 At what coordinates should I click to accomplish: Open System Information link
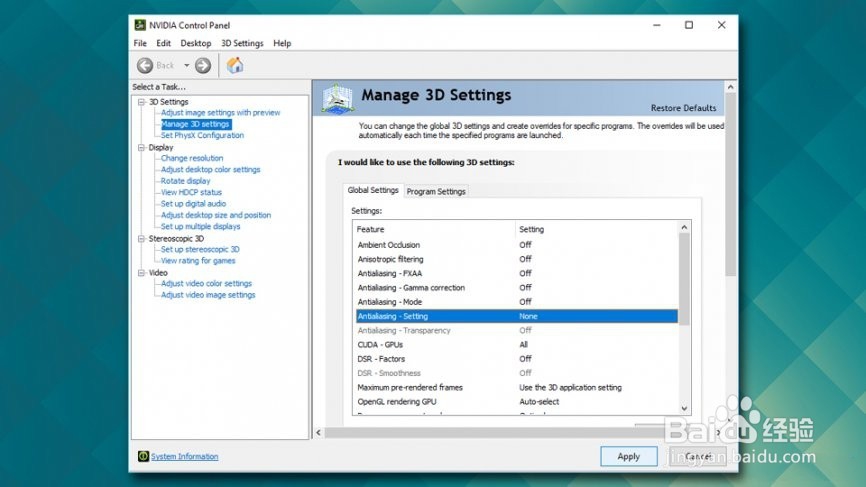point(184,457)
